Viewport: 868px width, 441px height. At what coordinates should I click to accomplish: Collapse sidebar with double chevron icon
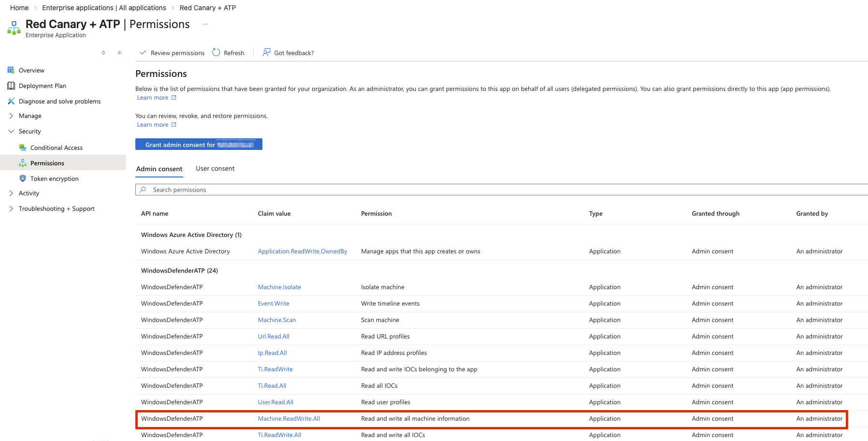click(x=119, y=53)
